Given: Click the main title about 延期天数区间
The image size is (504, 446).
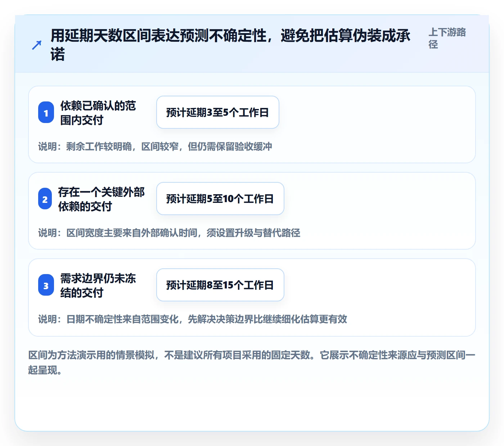Looking at the screenshot, I should (x=230, y=45).
